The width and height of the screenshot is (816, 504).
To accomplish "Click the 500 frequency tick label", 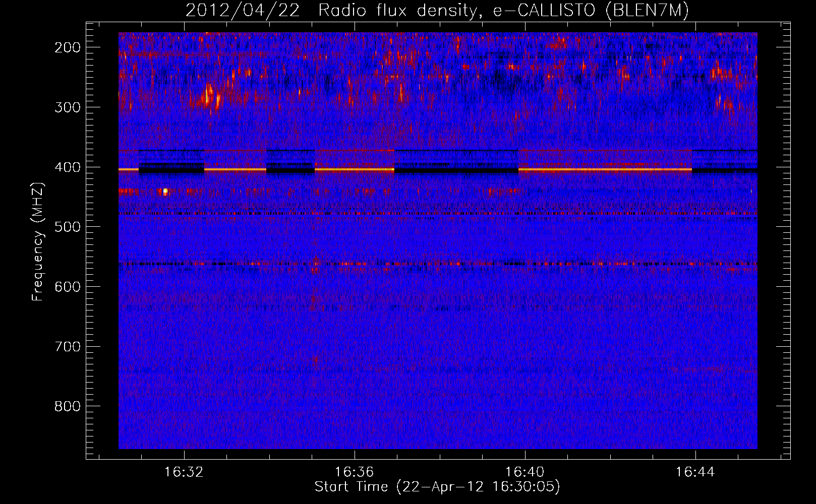I will (x=67, y=227).
